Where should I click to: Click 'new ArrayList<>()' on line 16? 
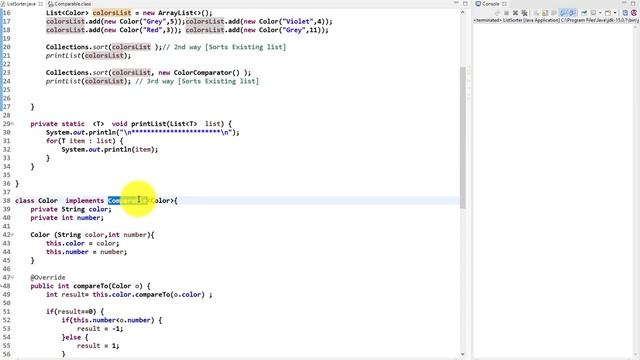(176, 13)
